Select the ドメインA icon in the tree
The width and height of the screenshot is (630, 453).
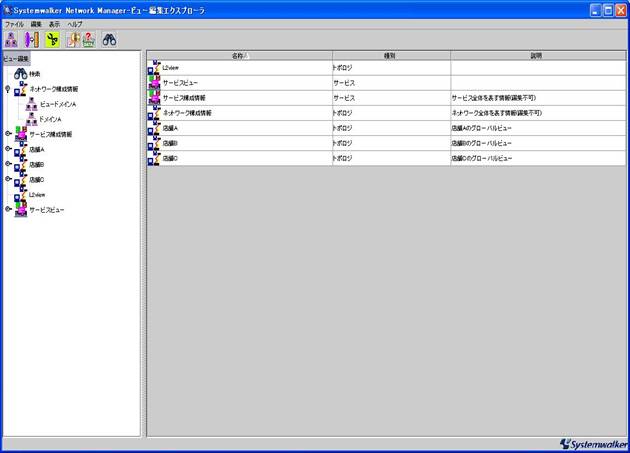(31, 119)
